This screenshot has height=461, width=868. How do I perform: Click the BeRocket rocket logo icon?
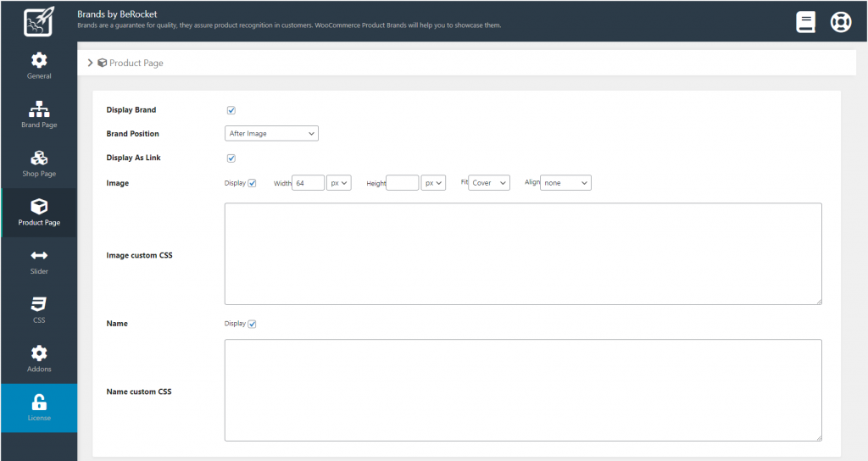point(38,22)
